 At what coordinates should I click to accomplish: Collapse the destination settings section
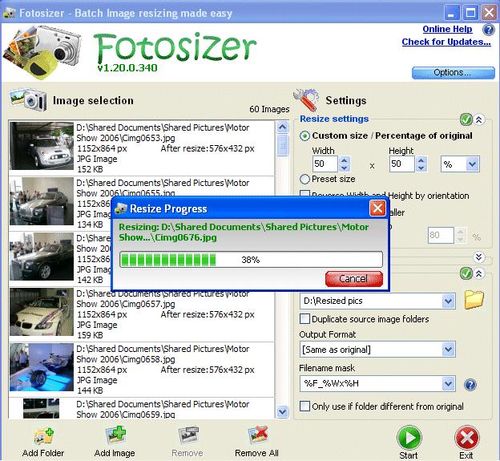pos(479,273)
